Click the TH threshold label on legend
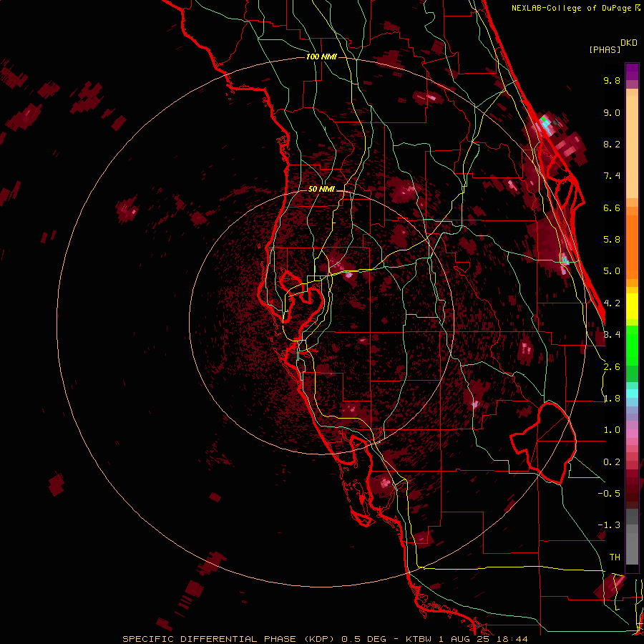The height and width of the screenshot is (644, 644). point(615,557)
